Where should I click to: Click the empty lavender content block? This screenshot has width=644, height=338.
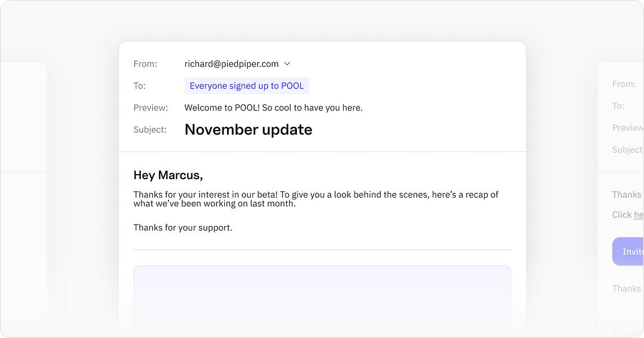(x=322, y=299)
